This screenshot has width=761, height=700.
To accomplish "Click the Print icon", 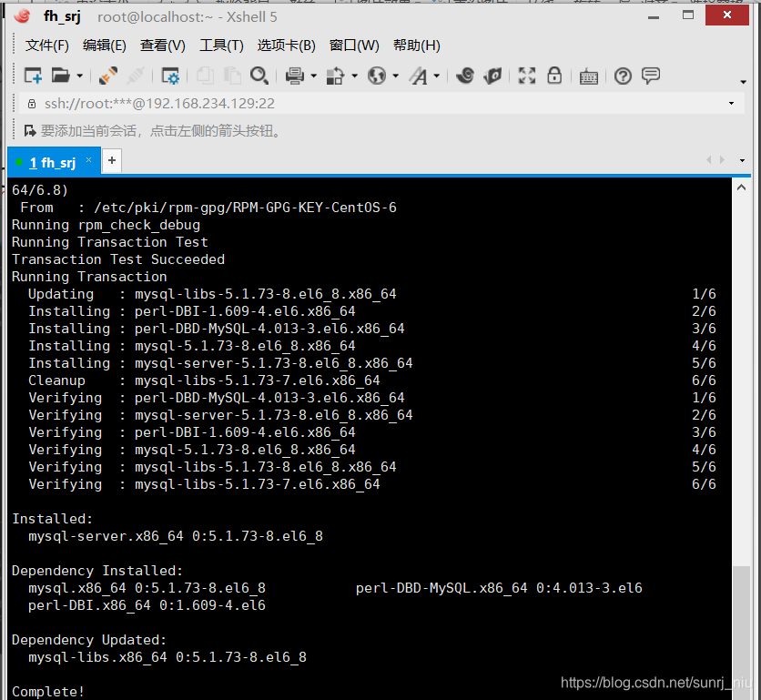I will [x=295, y=76].
